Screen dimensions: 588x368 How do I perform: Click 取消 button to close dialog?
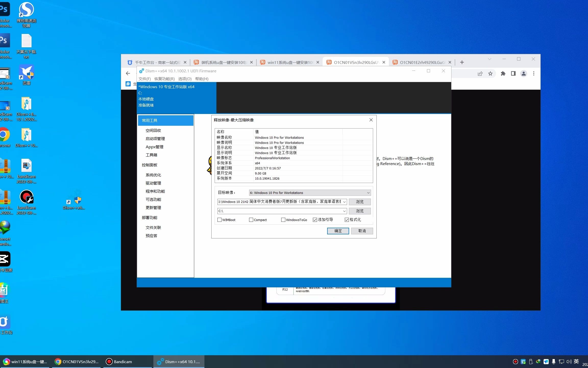(362, 231)
